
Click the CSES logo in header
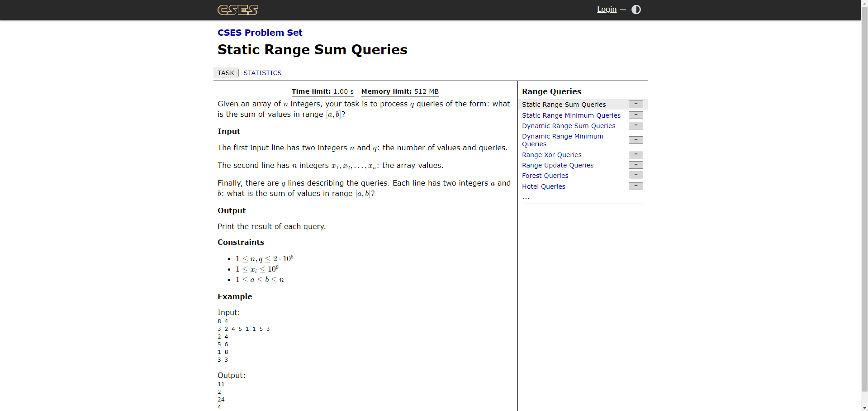[x=237, y=10]
